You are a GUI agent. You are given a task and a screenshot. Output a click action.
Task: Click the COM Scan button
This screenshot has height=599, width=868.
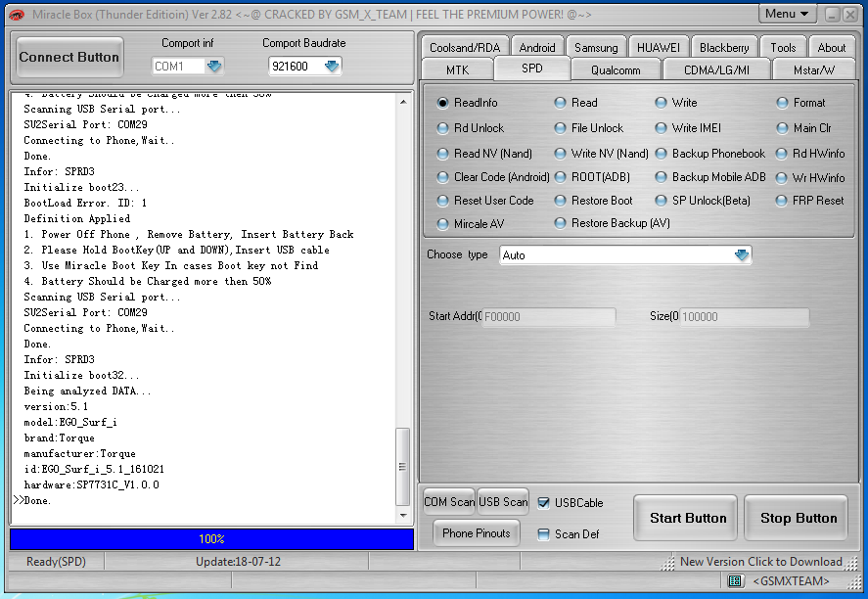(x=449, y=502)
